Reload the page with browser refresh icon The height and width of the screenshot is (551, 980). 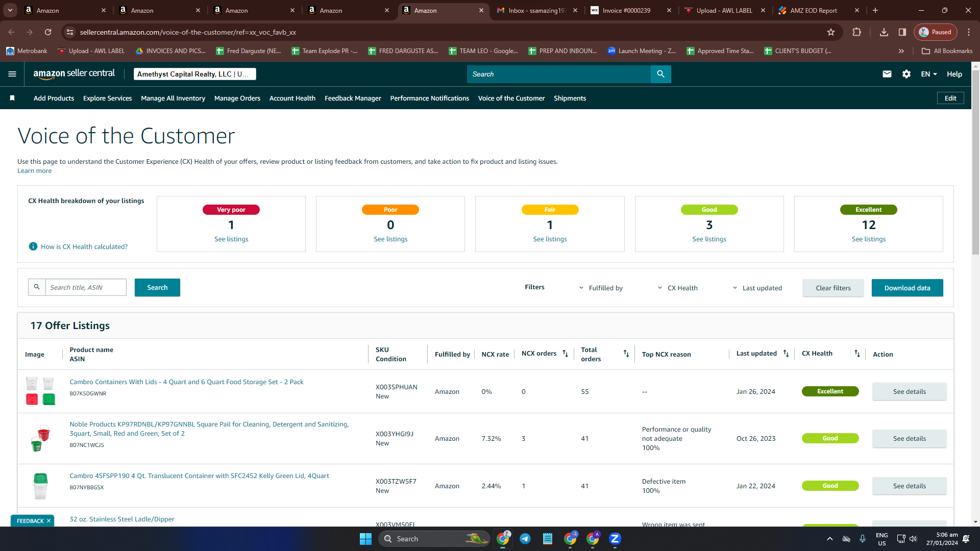coord(48,32)
